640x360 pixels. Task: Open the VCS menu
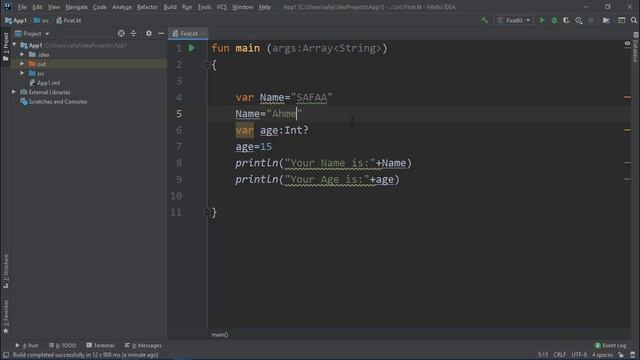tap(222, 7)
